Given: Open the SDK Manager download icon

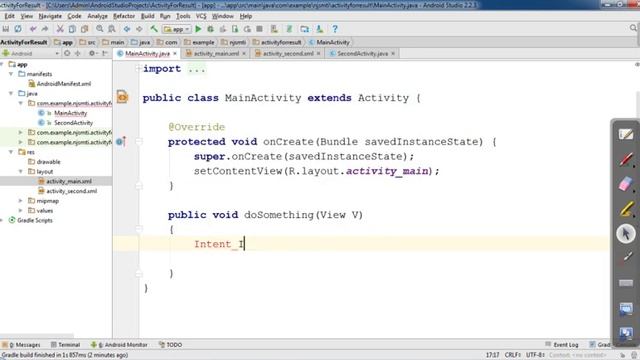Looking at the screenshot, I should pos(320,29).
